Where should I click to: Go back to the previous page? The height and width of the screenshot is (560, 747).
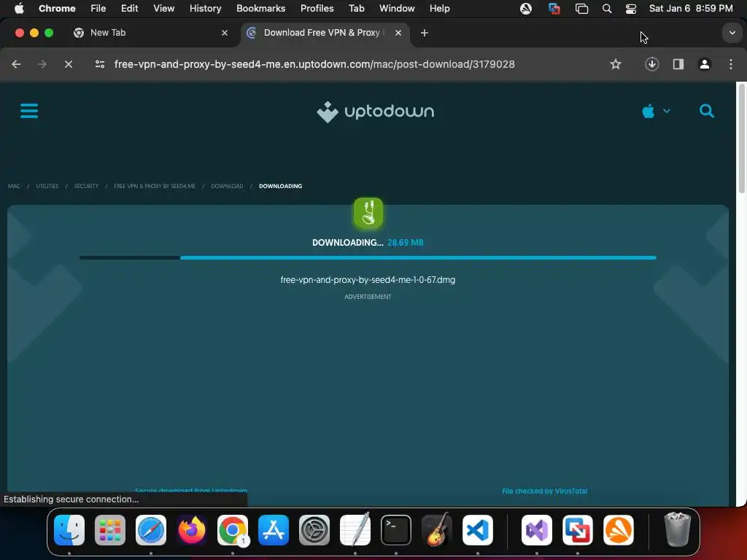coord(16,64)
